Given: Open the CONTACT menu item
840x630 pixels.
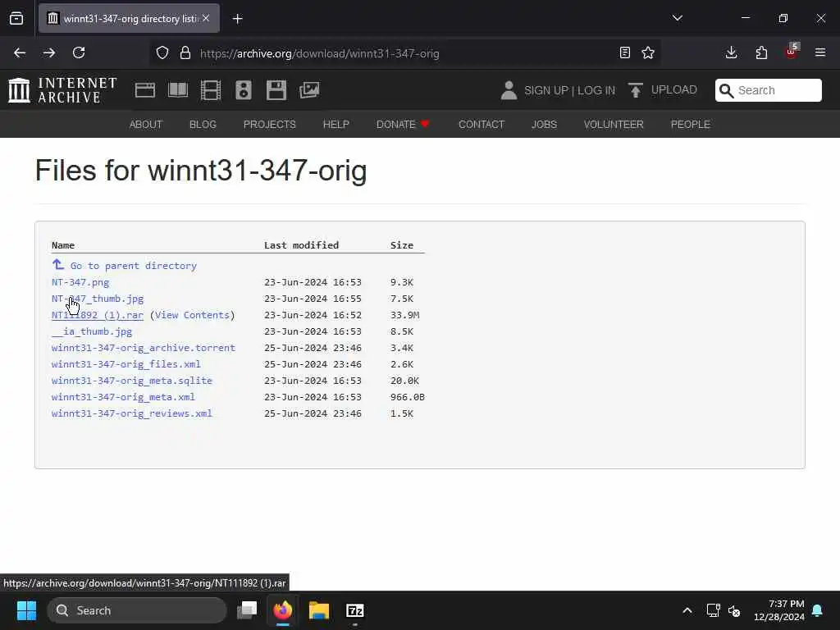Looking at the screenshot, I should 482,125.
